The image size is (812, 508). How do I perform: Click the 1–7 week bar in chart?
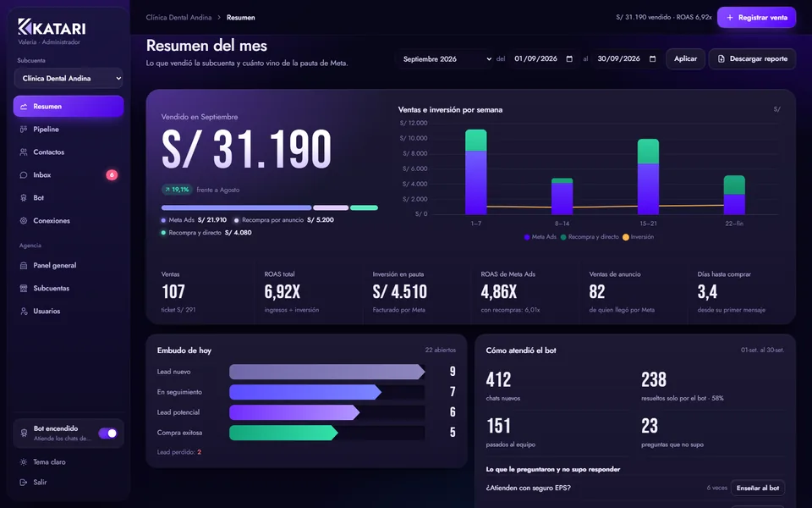(x=476, y=172)
